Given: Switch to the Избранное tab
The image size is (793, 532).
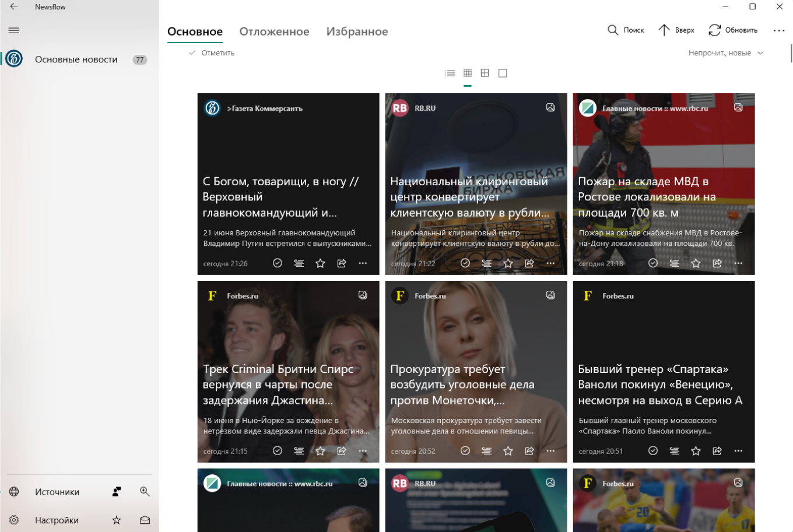Looking at the screenshot, I should (357, 31).
